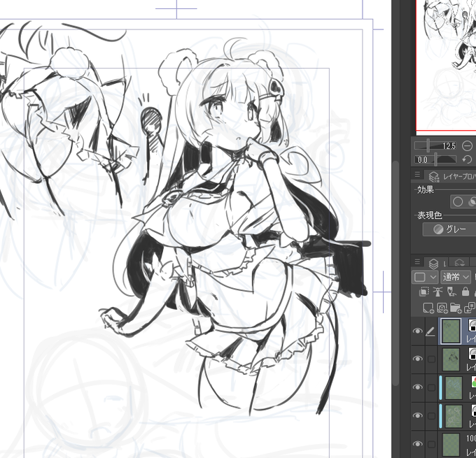Image resolution: width=476 pixels, height=458 pixels.
Task: Open the Layer Property panel menu
Action: 417,175
